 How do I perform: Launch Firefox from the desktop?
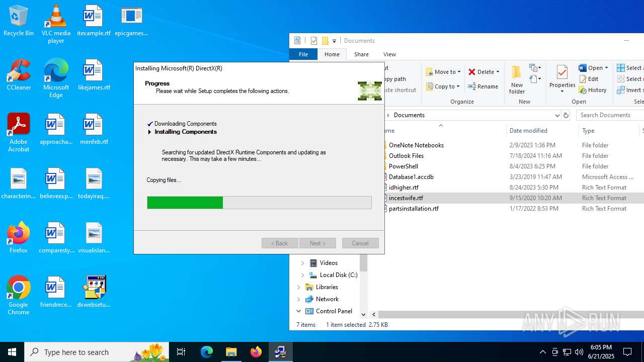tap(19, 238)
